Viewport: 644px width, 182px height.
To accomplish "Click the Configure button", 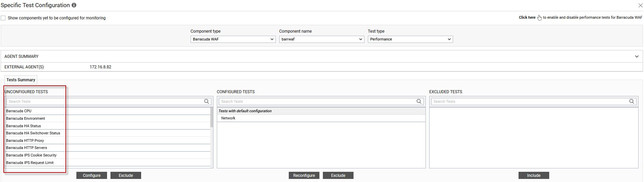I will (x=92, y=176).
